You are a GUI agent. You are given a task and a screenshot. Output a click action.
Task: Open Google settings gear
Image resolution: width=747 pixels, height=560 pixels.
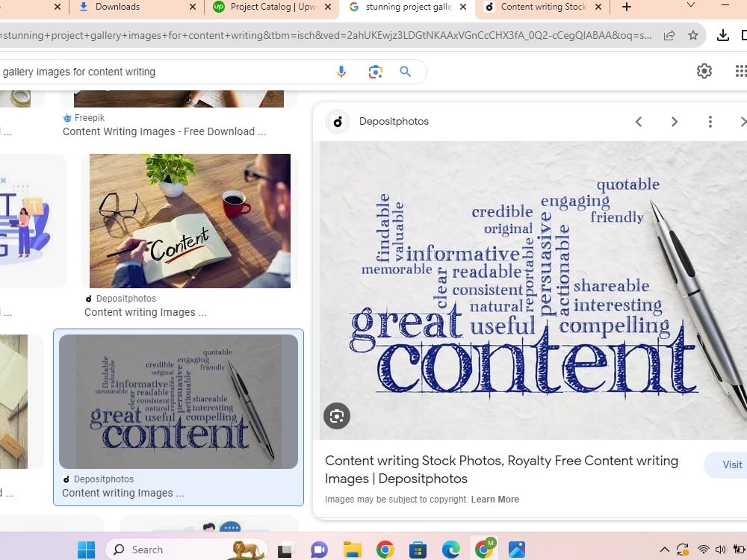tap(704, 71)
